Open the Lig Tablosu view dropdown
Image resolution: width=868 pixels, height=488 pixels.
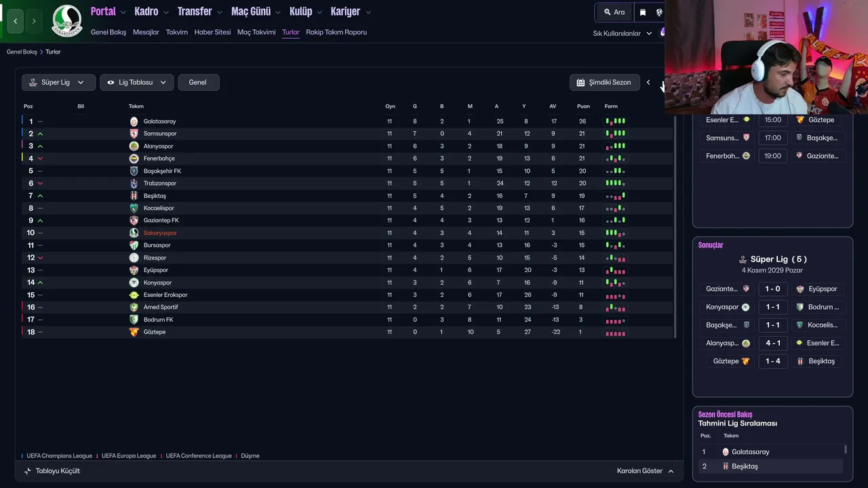pyautogui.click(x=137, y=82)
